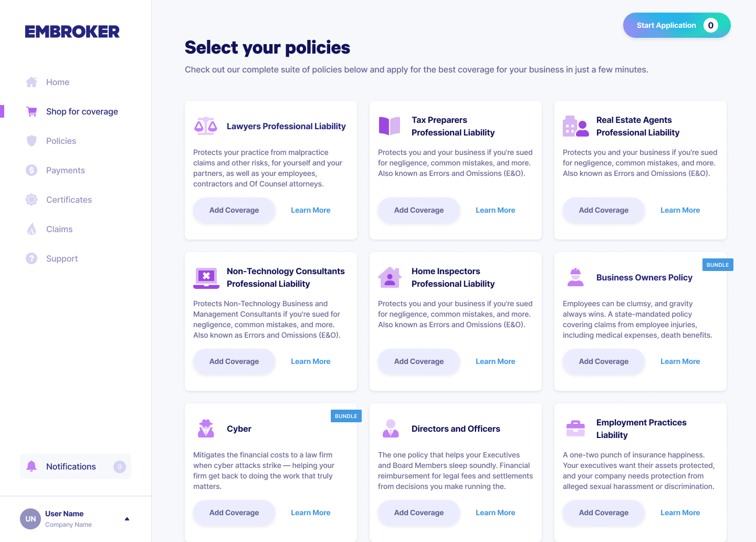The width and height of the screenshot is (756, 542).
Task: Click the Policies shield icon
Action: (31, 141)
